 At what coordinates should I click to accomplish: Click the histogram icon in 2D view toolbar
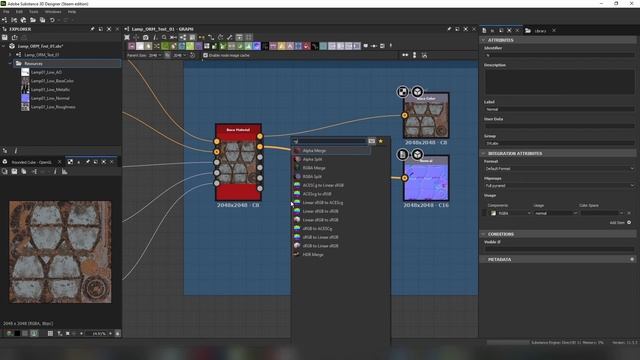64,172
